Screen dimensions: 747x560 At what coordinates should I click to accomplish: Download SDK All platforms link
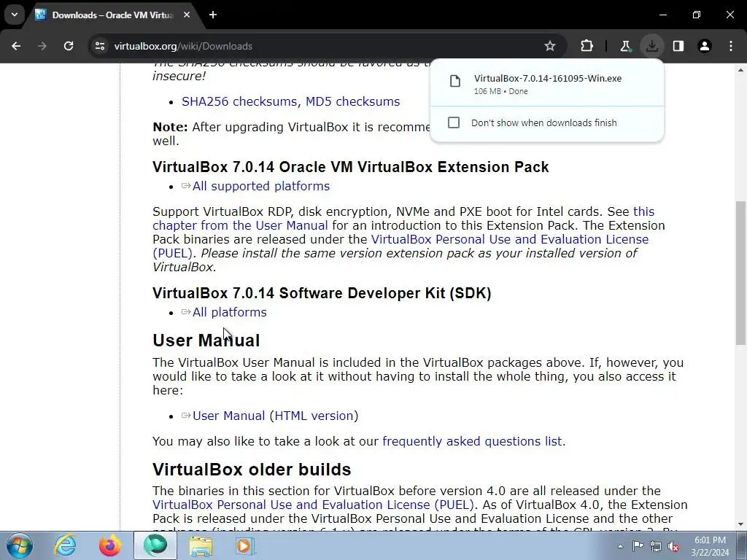point(229,312)
